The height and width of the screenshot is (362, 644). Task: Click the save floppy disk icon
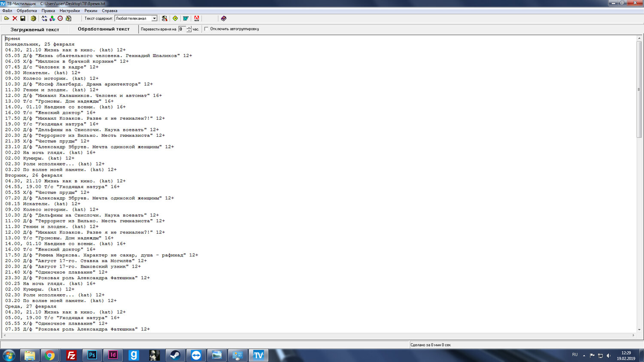(x=23, y=18)
